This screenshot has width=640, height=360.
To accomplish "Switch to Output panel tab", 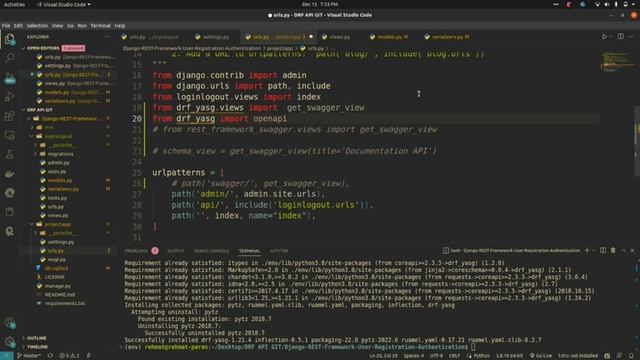I will pos(176,251).
